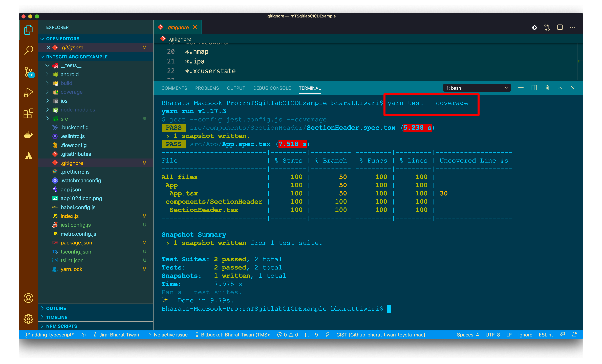Toggle split editor right icon
602x364 pixels.
click(x=560, y=27)
